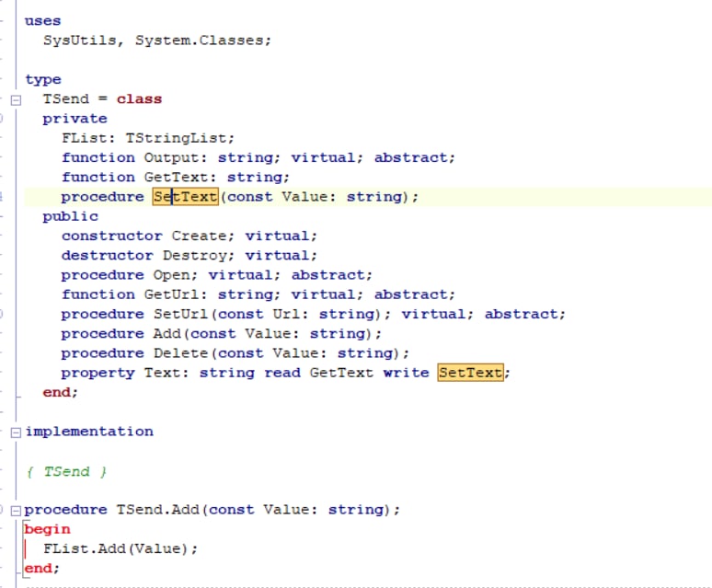Viewport: 712px width, 588px height.
Task: Click 'GetText' after the read keyword
Action: 341,373
